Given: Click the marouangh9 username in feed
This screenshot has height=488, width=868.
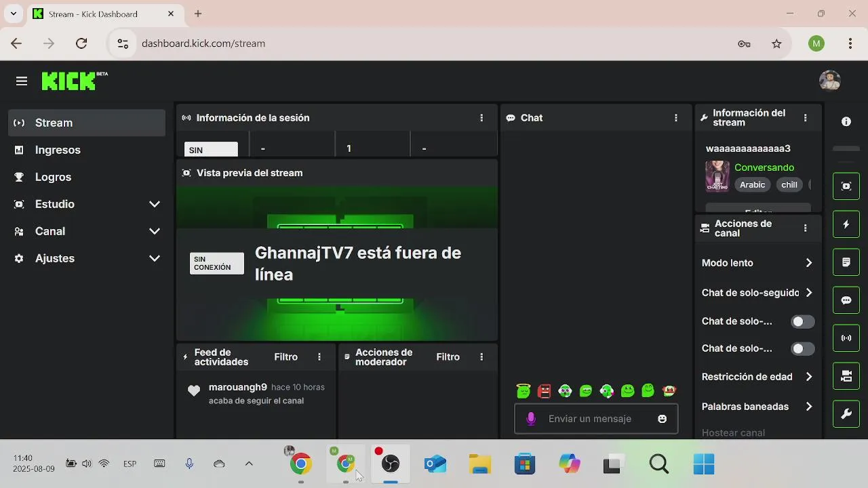Looking at the screenshot, I should coord(238,387).
